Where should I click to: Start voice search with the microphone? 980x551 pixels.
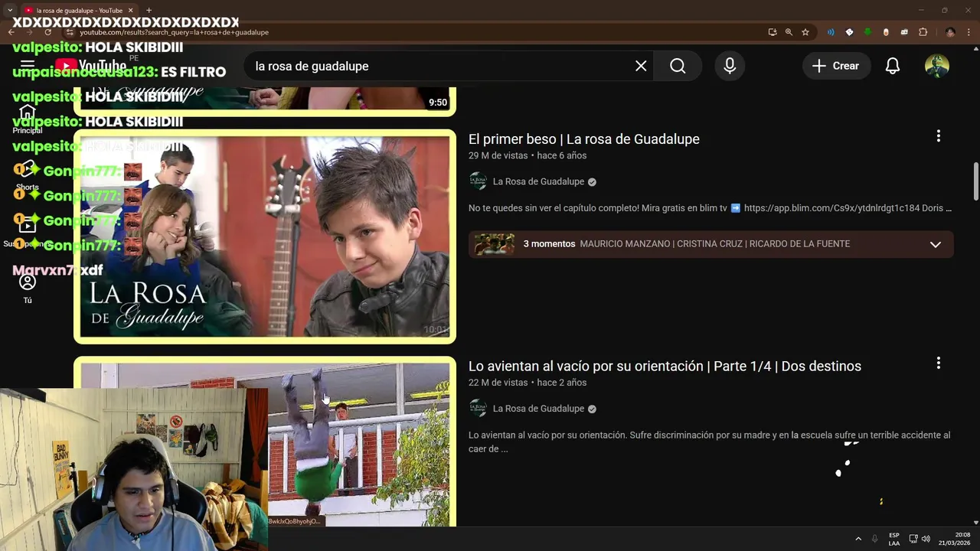730,66
